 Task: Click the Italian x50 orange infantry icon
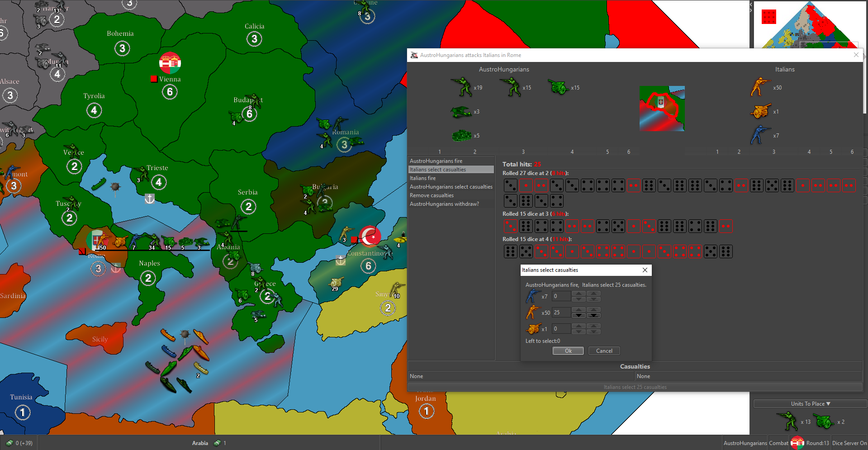click(760, 87)
